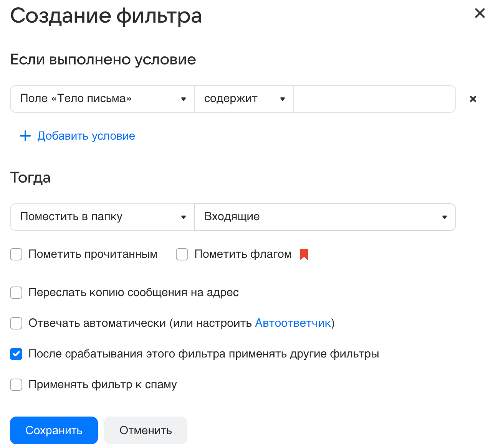
Task: Click the «Отменить» button
Action: click(146, 430)
